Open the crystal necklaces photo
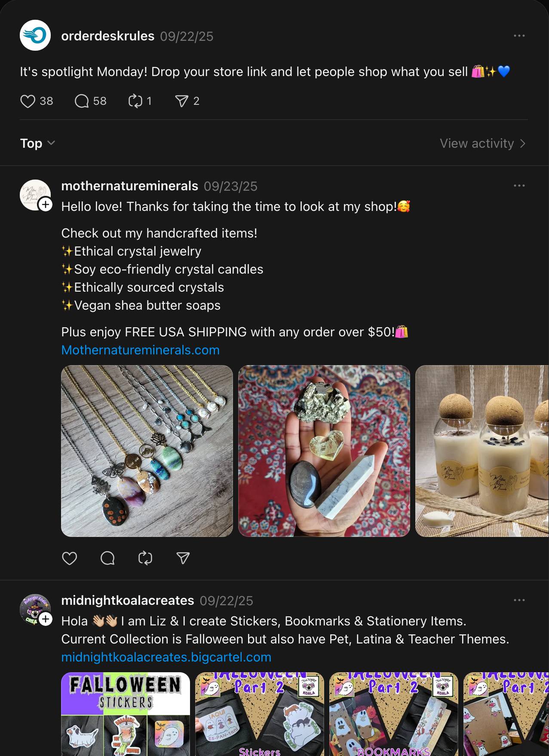 tap(147, 451)
